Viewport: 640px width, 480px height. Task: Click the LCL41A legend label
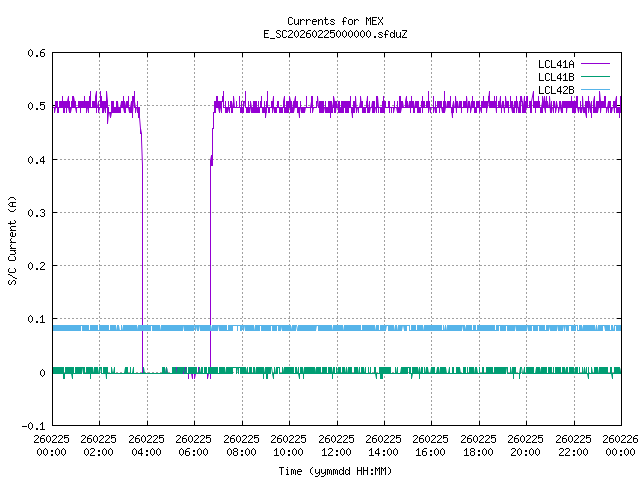pos(555,64)
